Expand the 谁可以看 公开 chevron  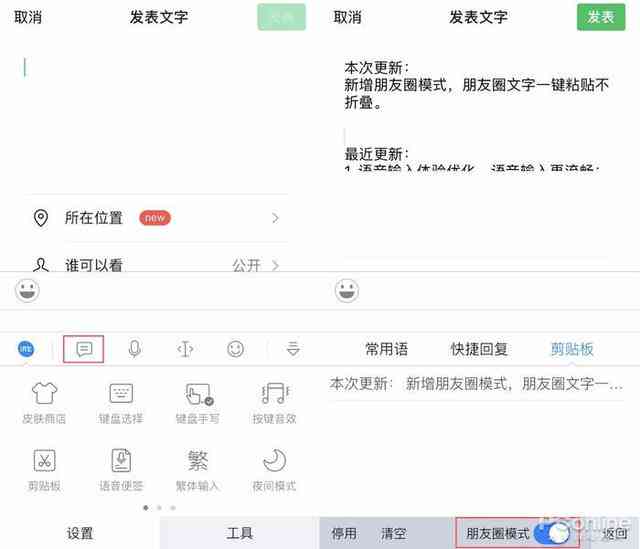[x=276, y=265]
